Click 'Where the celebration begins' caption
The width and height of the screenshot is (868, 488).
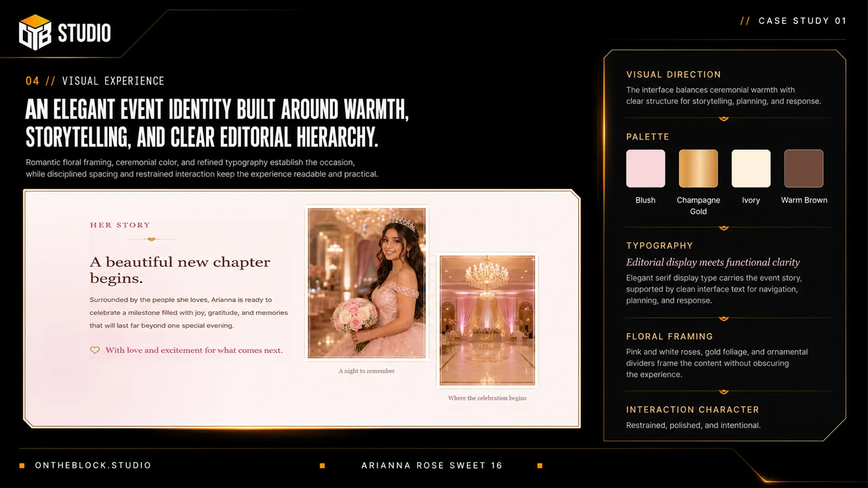pyautogui.click(x=487, y=398)
